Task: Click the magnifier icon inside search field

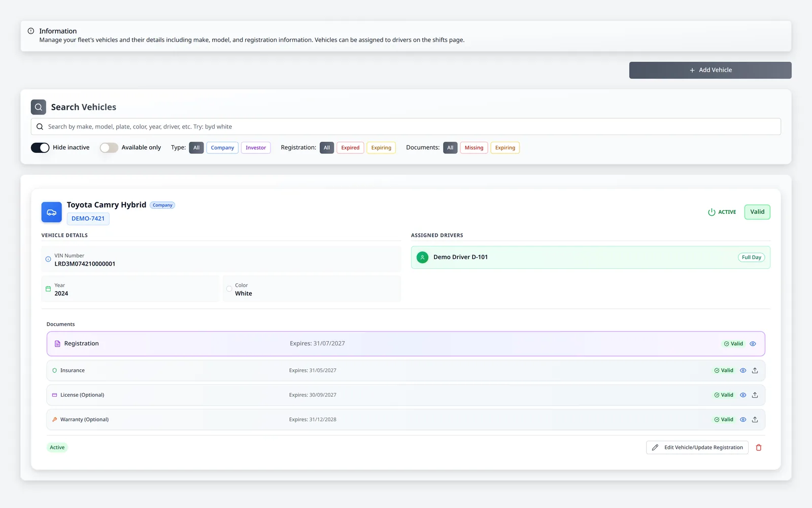Action: point(40,127)
